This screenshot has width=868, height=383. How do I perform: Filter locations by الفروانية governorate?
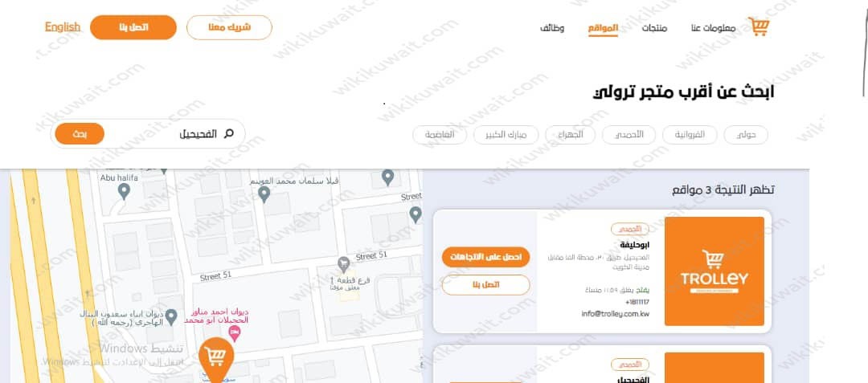[x=690, y=135]
